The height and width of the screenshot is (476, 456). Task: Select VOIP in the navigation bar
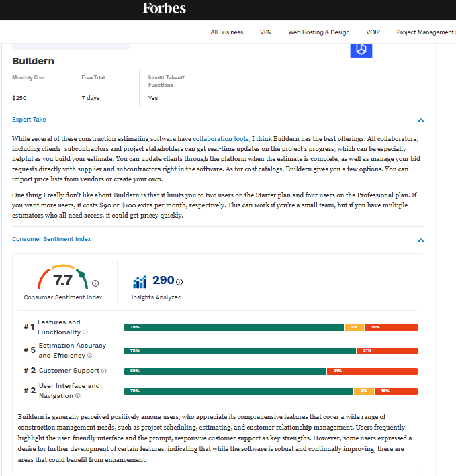coord(373,32)
